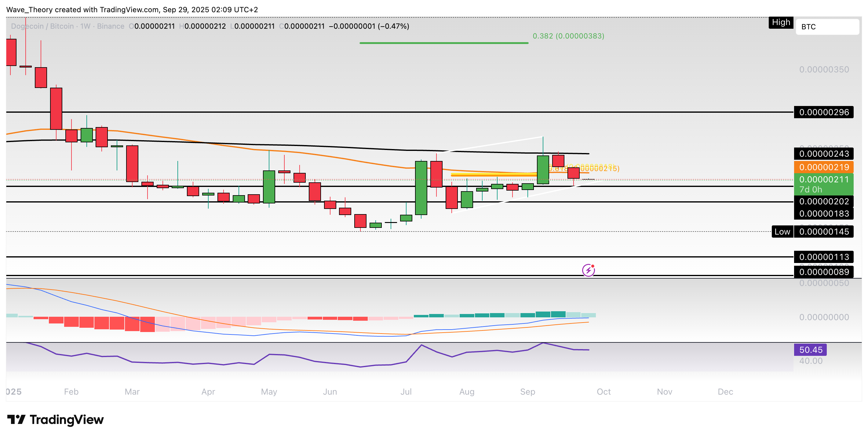
Task: Click the orange 0.00000219 moving average label
Action: tap(823, 167)
